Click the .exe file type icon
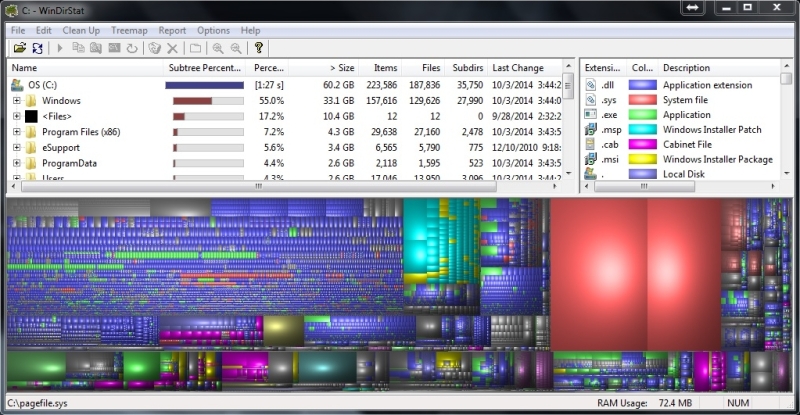 click(x=590, y=114)
